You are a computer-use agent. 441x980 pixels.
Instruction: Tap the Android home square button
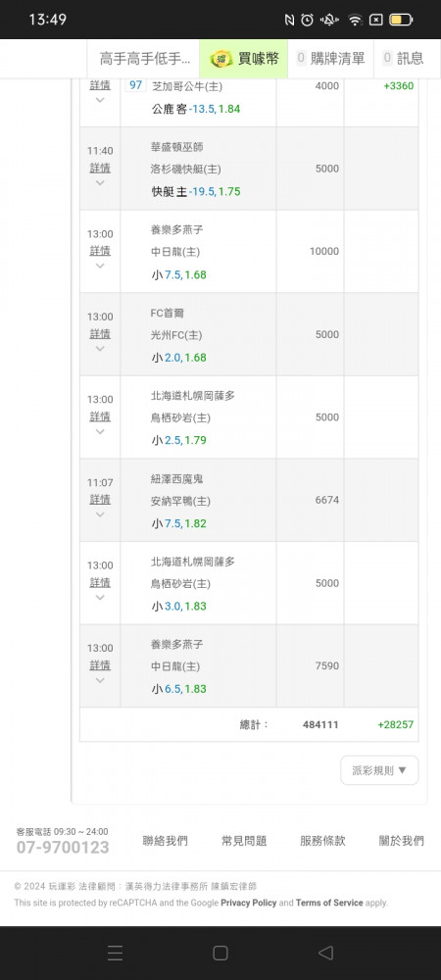click(220, 953)
